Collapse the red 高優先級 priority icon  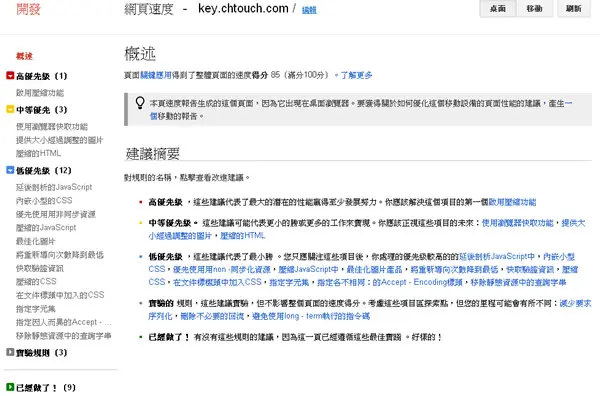(x=10, y=75)
